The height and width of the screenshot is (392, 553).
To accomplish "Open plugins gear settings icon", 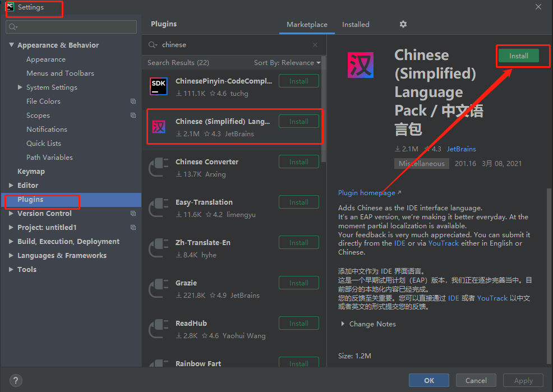I will (x=403, y=24).
